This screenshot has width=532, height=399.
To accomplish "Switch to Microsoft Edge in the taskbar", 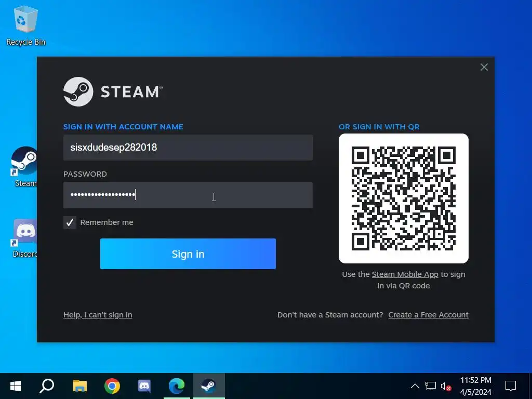I will coord(177,386).
